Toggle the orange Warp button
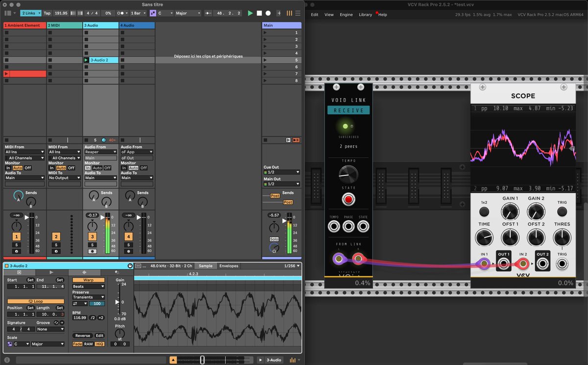This screenshot has width=588, height=365. point(88,280)
